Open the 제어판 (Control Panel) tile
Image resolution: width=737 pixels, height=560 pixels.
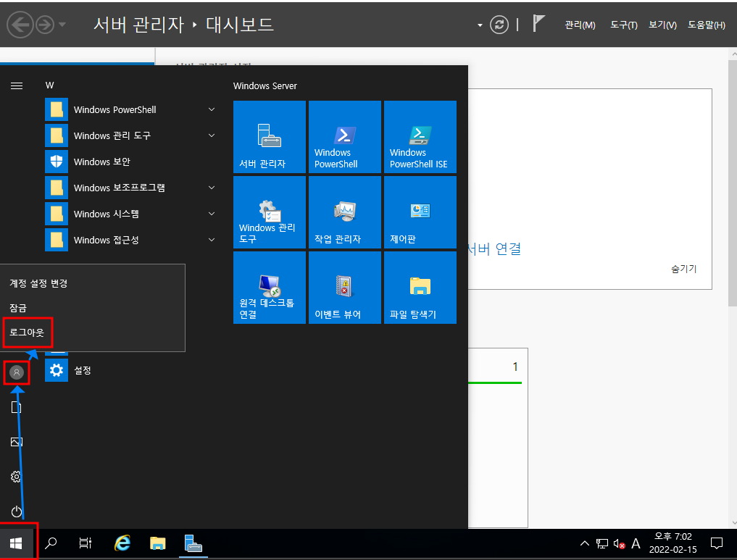click(420, 212)
